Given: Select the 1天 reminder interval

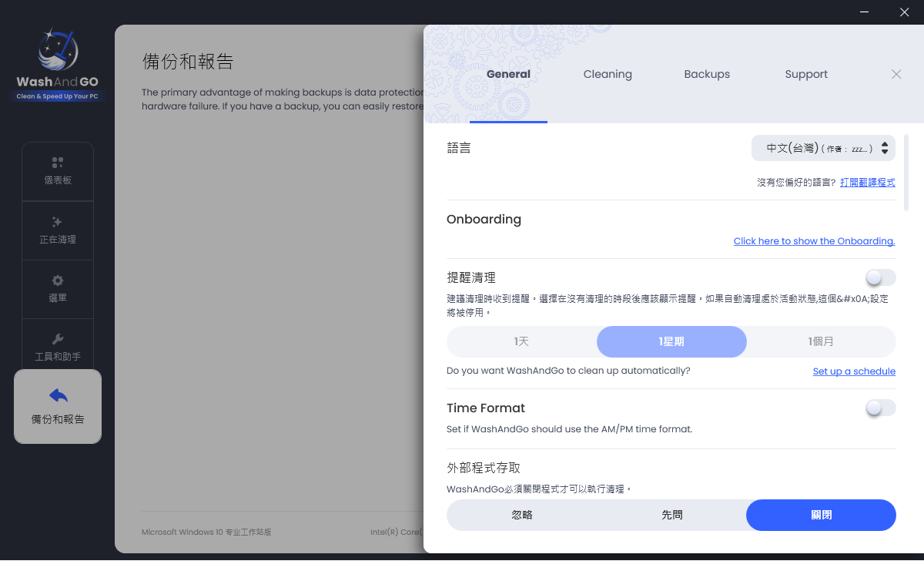Looking at the screenshot, I should tap(521, 341).
